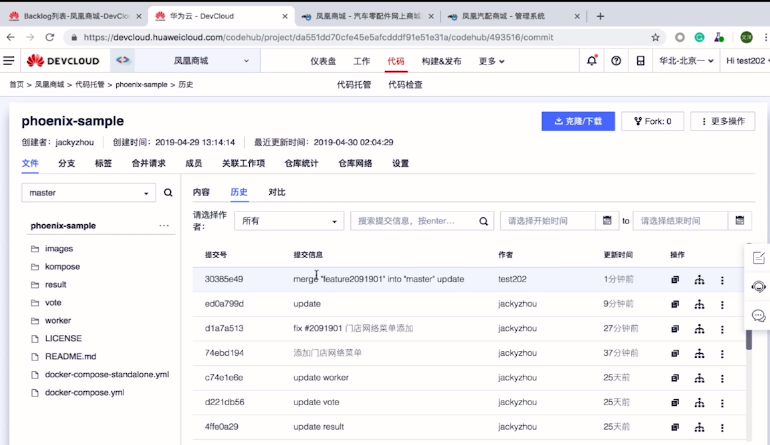Open commit 30385e49 link
Viewport: 770px width, 445px height.
coord(224,279)
